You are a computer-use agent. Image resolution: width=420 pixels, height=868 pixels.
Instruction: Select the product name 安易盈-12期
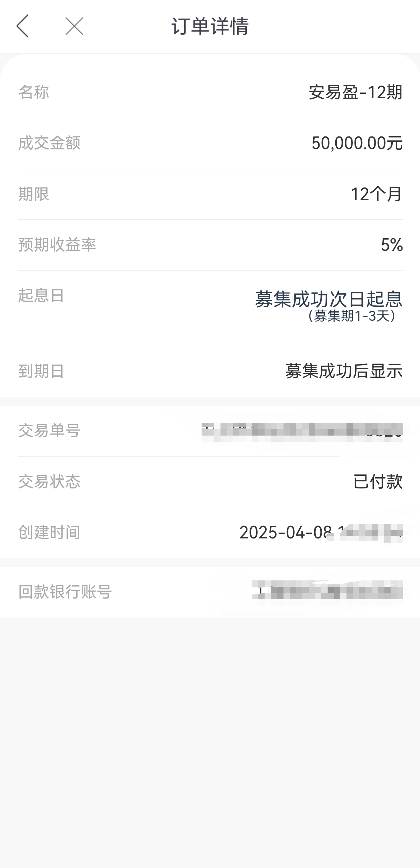point(356,92)
